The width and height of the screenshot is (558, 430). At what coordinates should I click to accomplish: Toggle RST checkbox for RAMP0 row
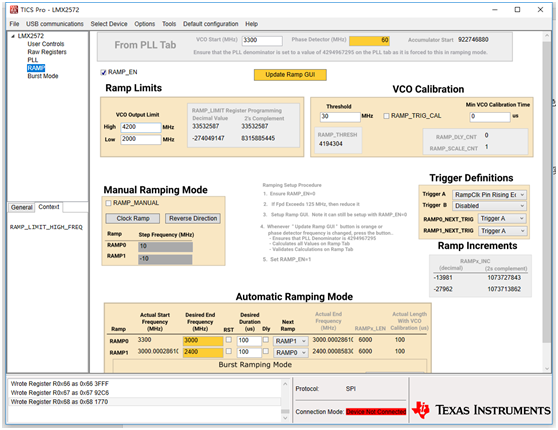pyautogui.click(x=229, y=340)
